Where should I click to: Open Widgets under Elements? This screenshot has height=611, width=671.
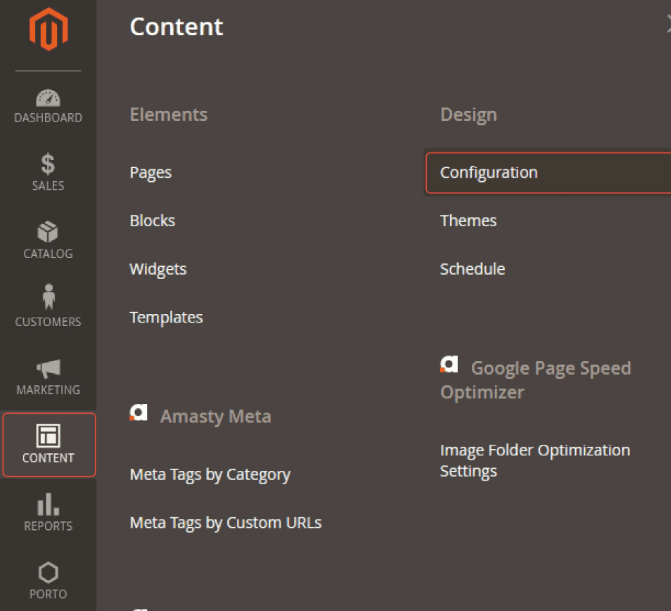(x=158, y=269)
